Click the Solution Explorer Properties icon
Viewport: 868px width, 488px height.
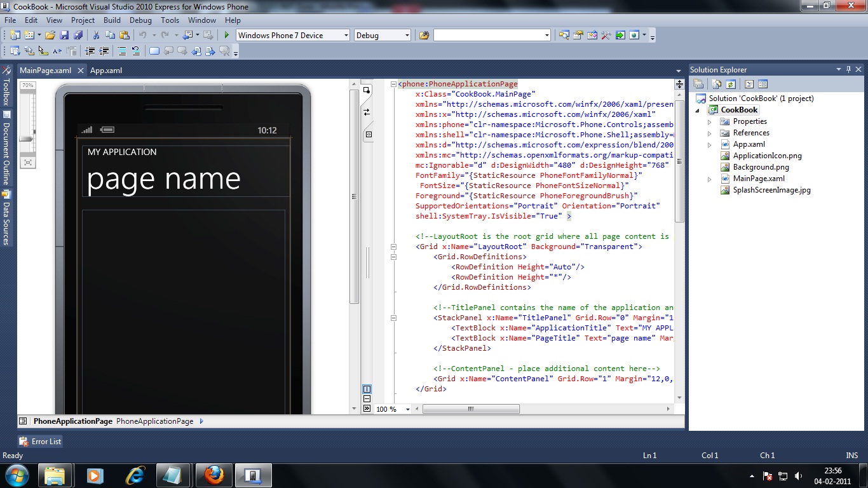coord(698,84)
